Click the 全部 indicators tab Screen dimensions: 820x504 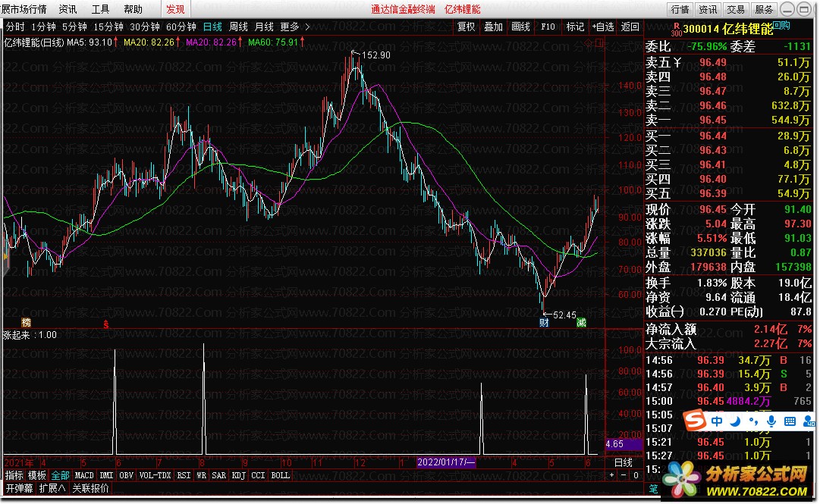point(60,475)
